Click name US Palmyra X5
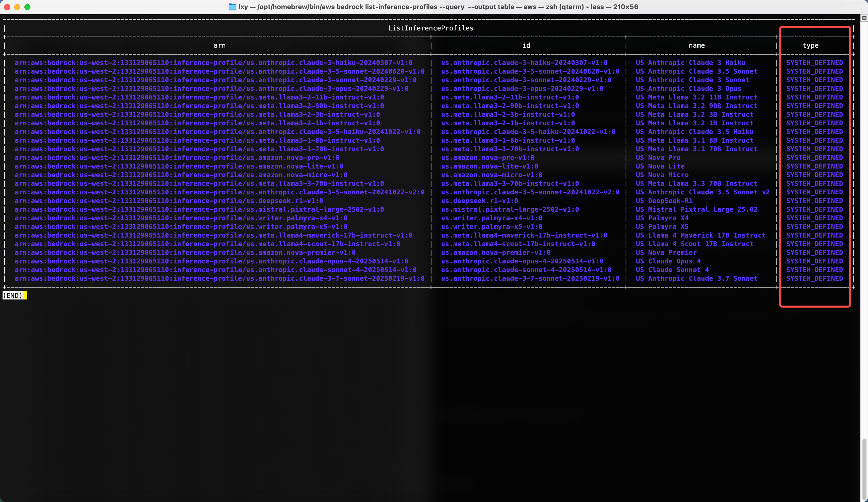This screenshot has height=502, width=868. click(x=662, y=227)
